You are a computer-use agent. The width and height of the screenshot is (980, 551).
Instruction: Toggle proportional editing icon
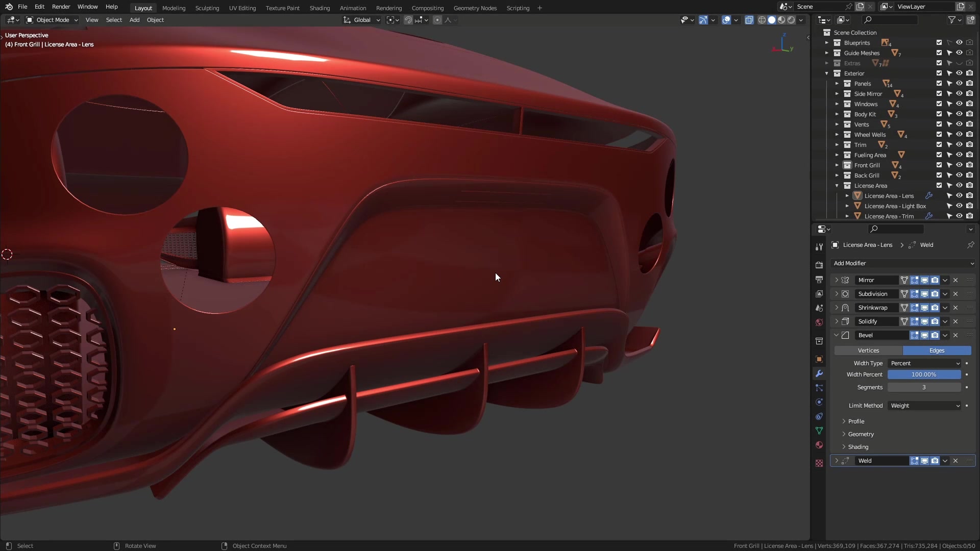(x=437, y=20)
